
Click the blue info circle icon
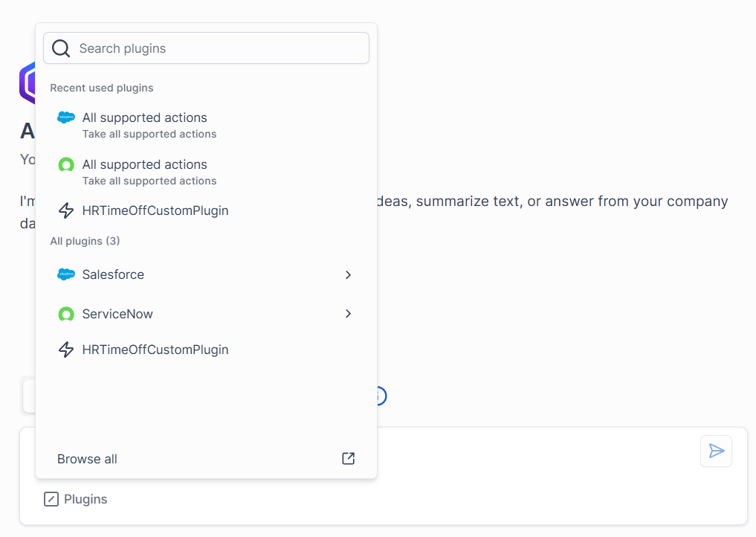point(381,396)
